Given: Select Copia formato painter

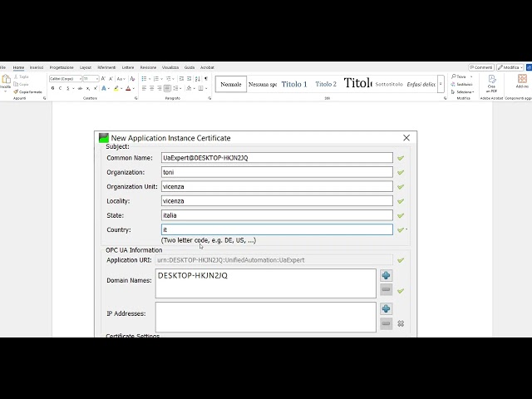Looking at the screenshot, I should 27,92.
